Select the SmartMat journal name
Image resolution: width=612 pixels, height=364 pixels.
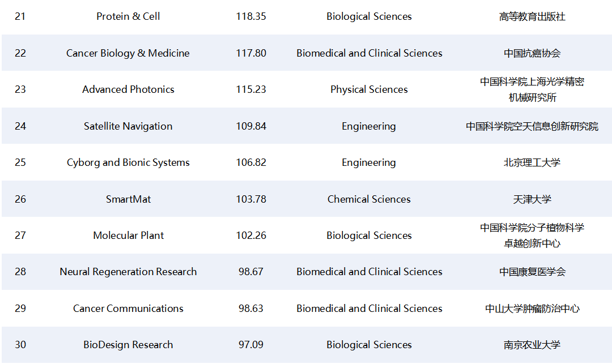click(128, 199)
